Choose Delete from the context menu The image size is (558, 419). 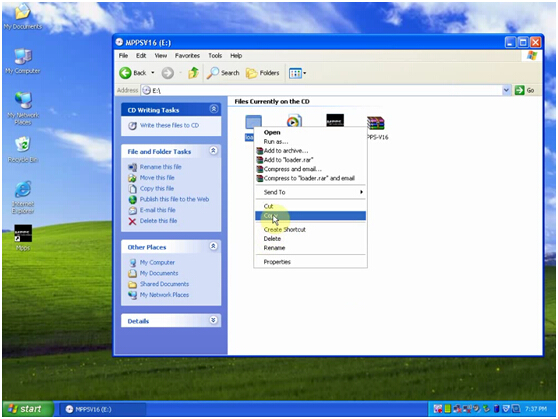click(x=310, y=239)
